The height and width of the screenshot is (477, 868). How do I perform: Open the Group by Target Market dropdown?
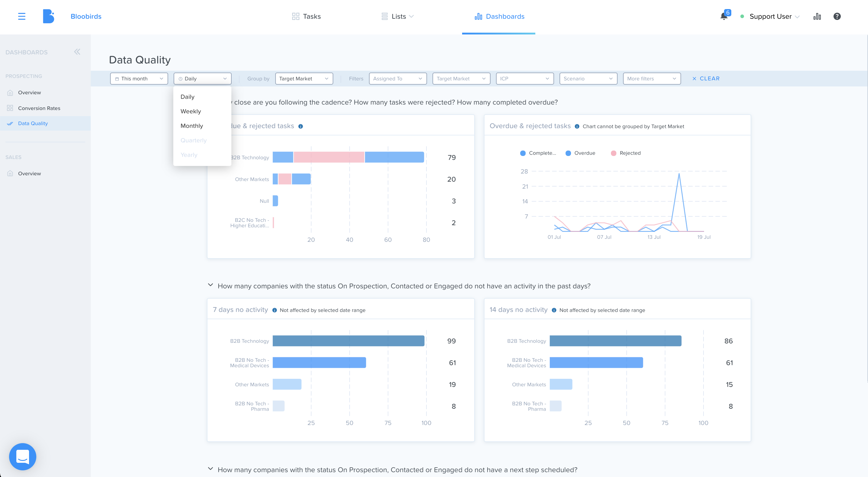[x=304, y=79]
